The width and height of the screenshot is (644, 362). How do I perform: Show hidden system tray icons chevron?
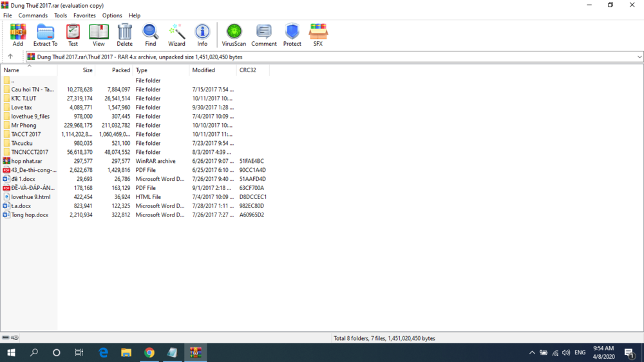pos(532,352)
